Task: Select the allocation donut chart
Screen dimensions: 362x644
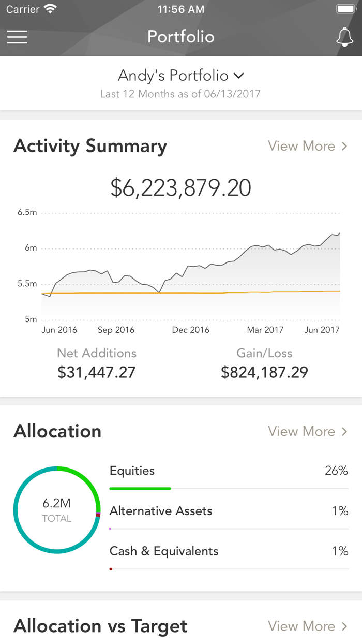Action: (57, 510)
